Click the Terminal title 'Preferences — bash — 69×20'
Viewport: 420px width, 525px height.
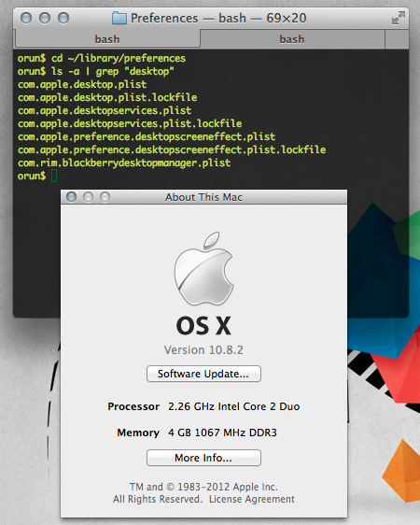pyautogui.click(x=218, y=18)
